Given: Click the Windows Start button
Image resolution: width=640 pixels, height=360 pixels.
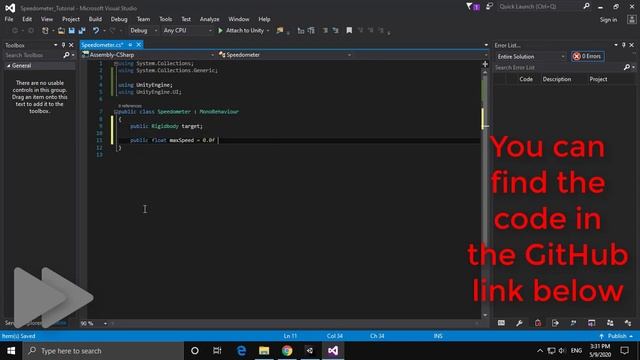Looking at the screenshot, I should pos(11,351).
